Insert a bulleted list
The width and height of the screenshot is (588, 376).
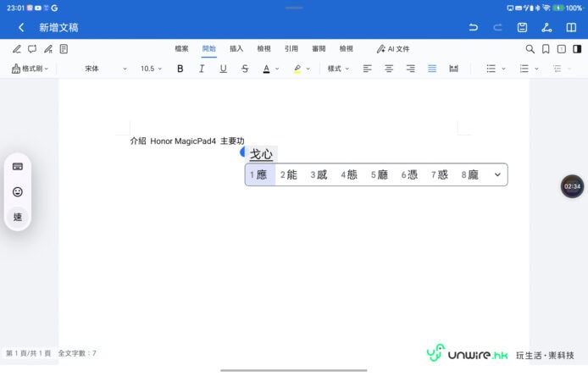coord(491,69)
